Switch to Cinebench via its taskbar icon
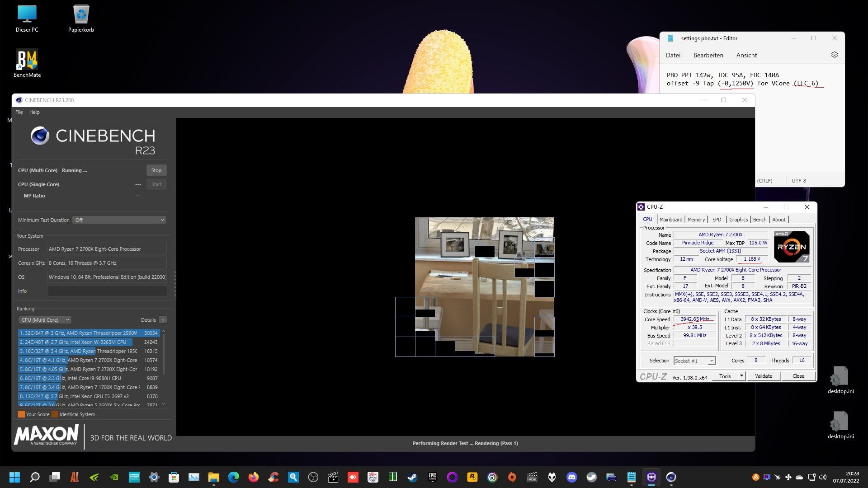 (x=671, y=477)
